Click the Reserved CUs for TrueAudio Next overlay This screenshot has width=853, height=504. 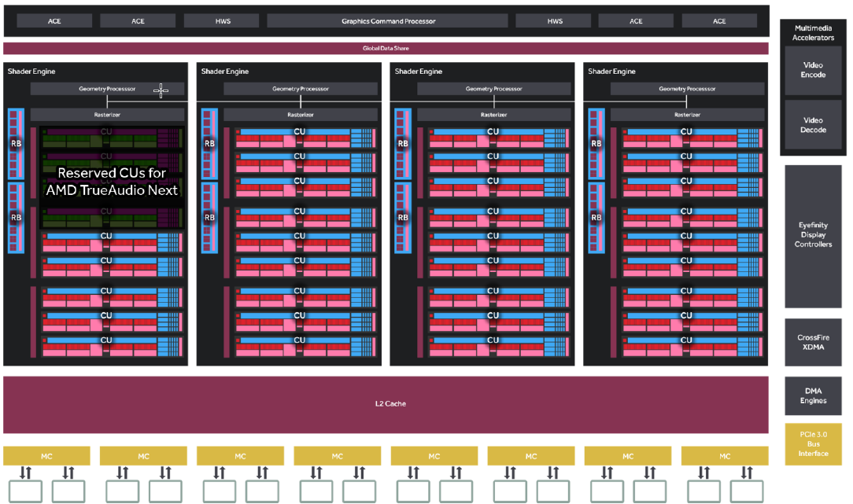point(112,181)
